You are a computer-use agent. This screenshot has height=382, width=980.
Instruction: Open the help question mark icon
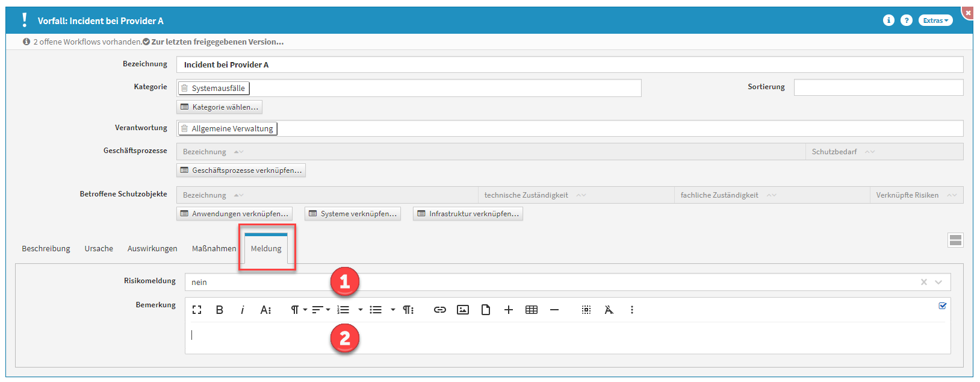click(x=906, y=20)
